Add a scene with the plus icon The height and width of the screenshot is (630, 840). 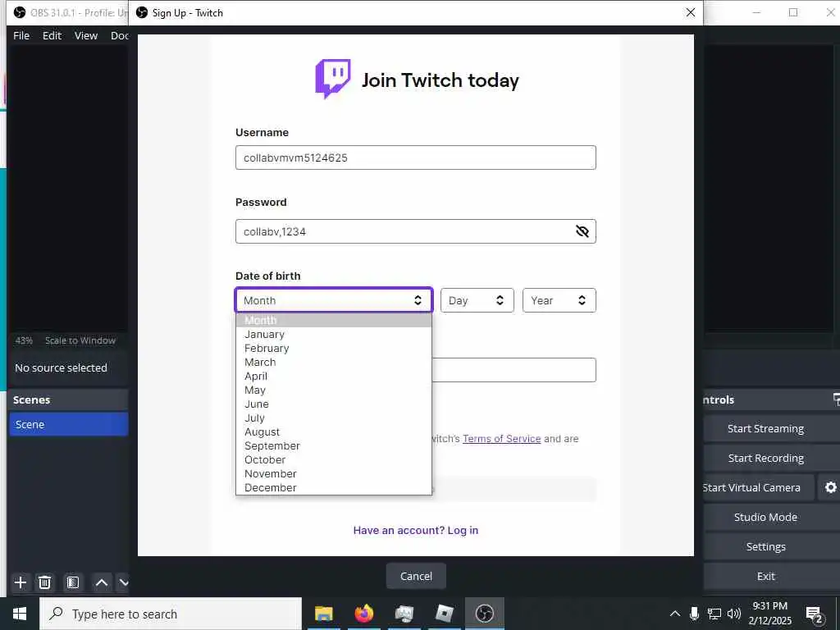coord(21,582)
